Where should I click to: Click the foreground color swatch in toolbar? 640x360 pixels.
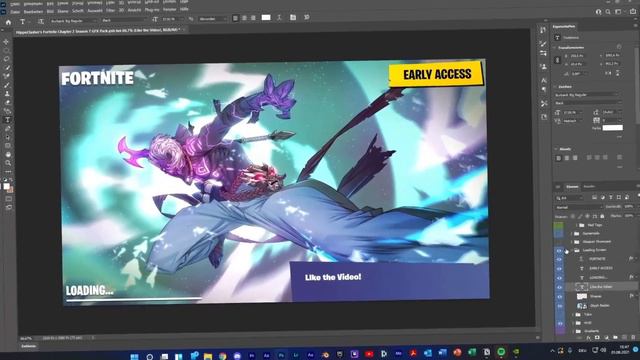point(6,186)
